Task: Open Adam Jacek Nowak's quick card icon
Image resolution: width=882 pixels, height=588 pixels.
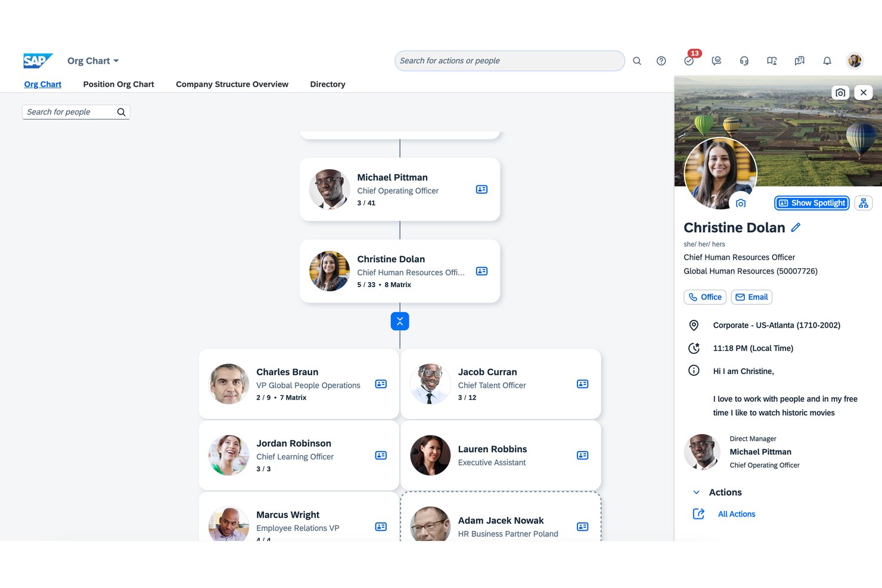Action: coord(583,527)
